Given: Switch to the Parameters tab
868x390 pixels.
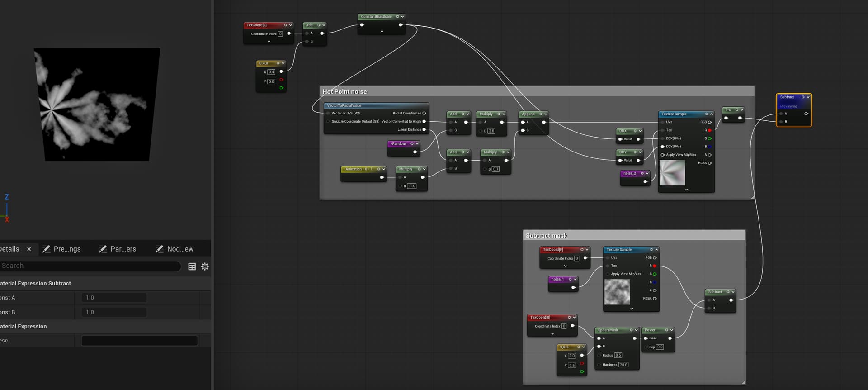Looking at the screenshot, I should (118, 249).
